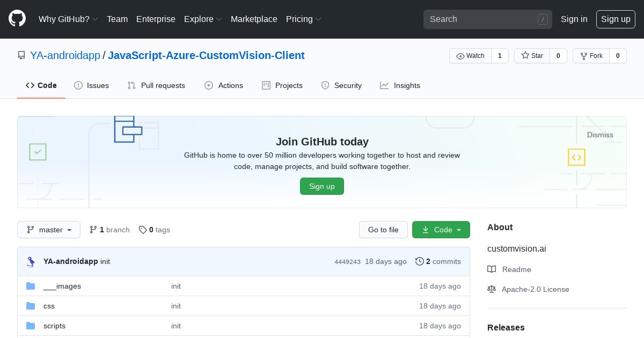Open the Issues tab
The image size is (644, 338).
coord(92,85)
